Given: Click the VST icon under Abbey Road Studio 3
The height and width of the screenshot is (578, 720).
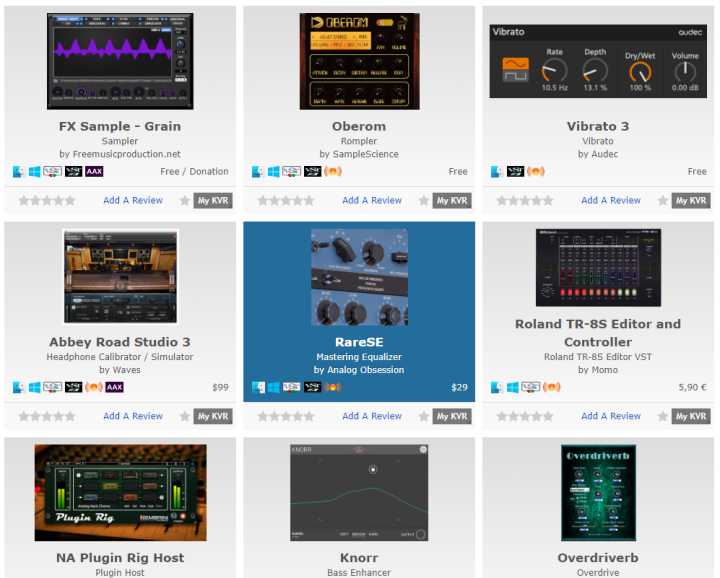Looking at the screenshot, I should (x=52, y=387).
